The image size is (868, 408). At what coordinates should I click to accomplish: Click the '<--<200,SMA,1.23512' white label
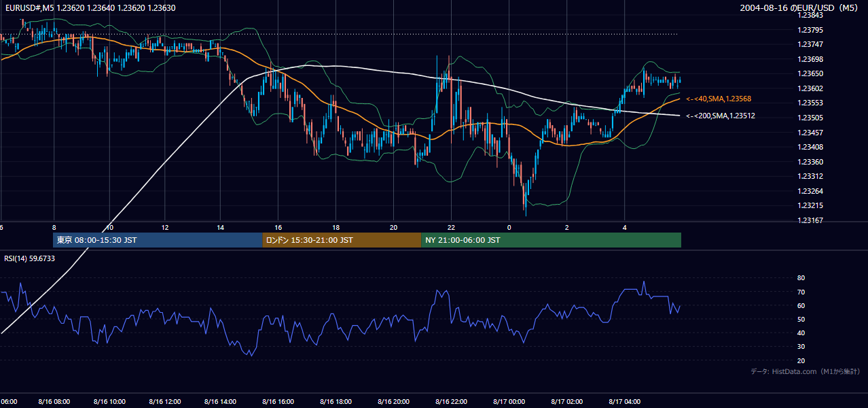point(720,116)
